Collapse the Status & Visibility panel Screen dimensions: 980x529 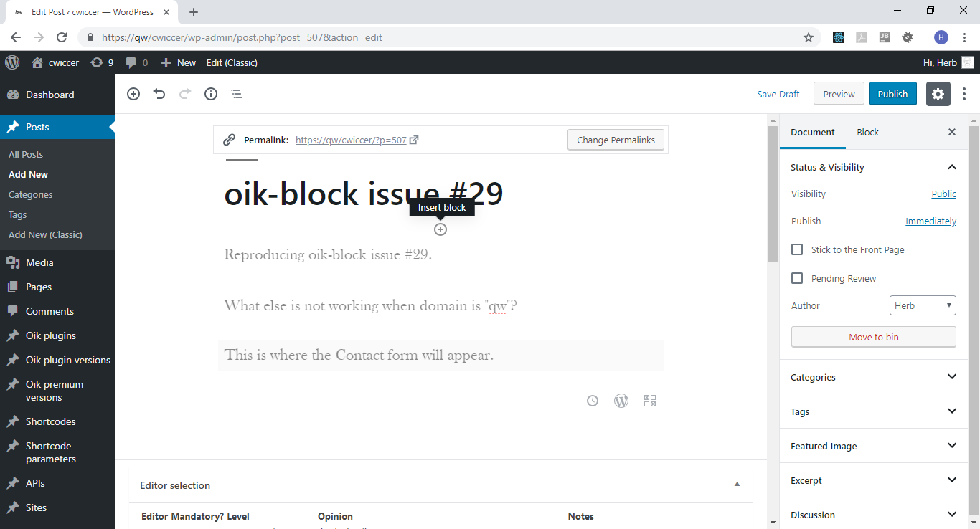click(952, 166)
